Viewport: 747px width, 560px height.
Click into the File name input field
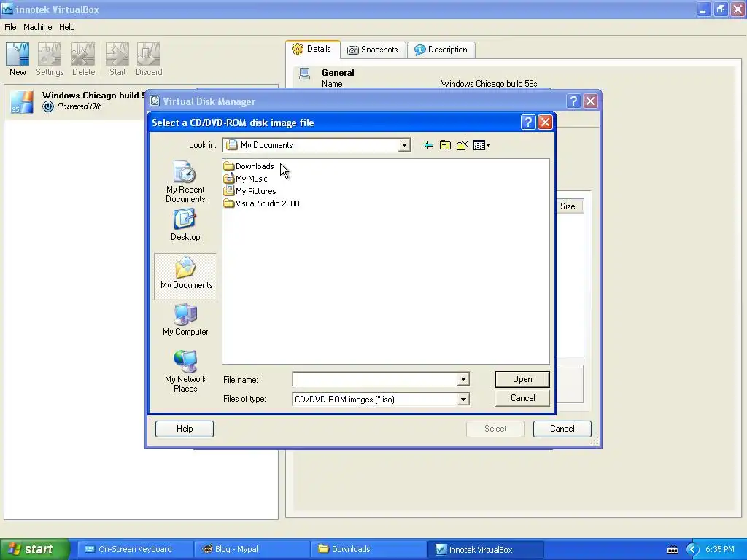click(375, 379)
